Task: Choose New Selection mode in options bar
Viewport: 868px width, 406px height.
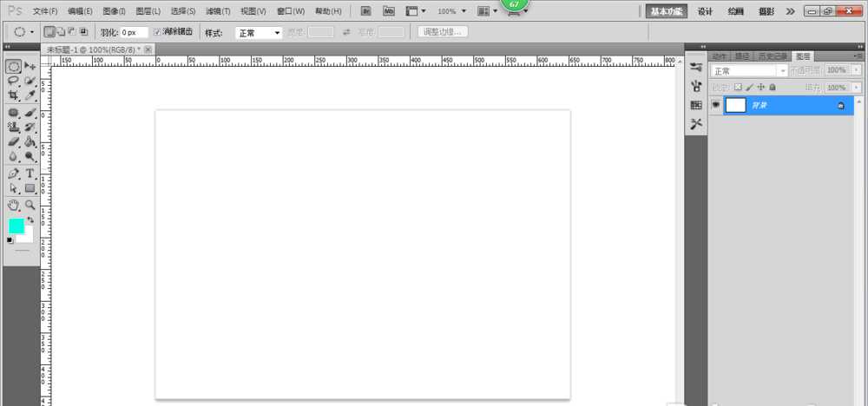Action: (x=49, y=32)
